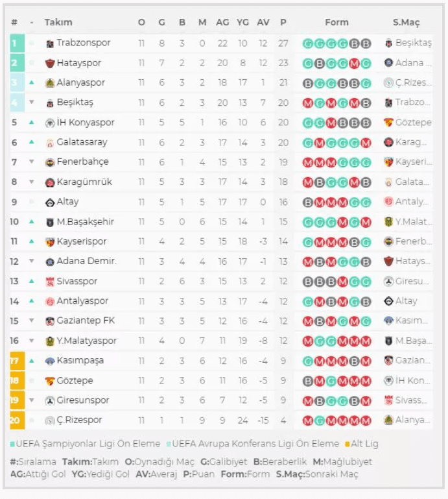Open the İH Konyaspor team link
This screenshot has height=499, width=448.
[85, 123]
